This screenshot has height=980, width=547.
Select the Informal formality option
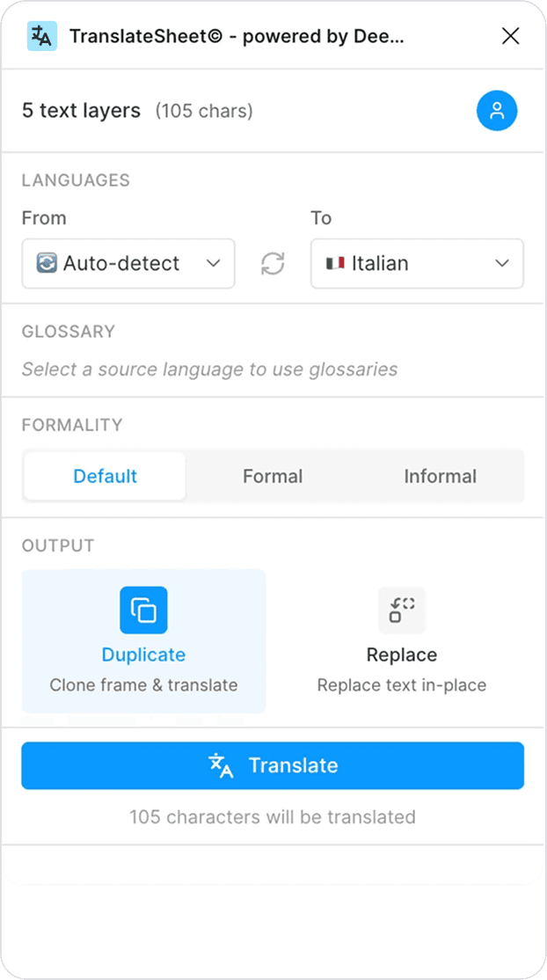coord(441,476)
